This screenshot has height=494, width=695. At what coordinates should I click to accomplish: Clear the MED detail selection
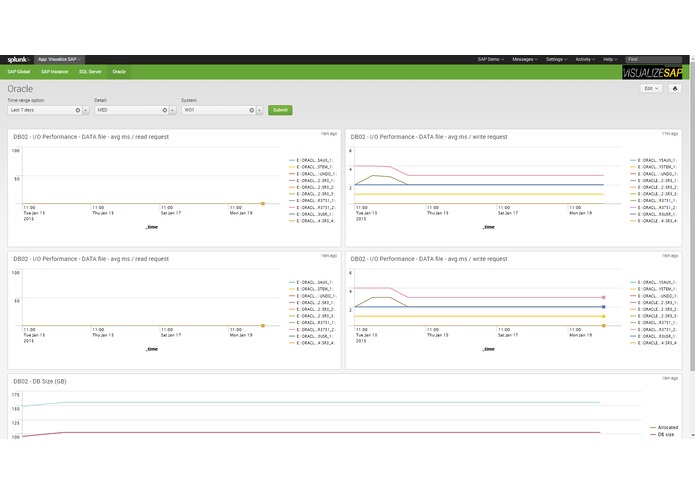pos(164,110)
